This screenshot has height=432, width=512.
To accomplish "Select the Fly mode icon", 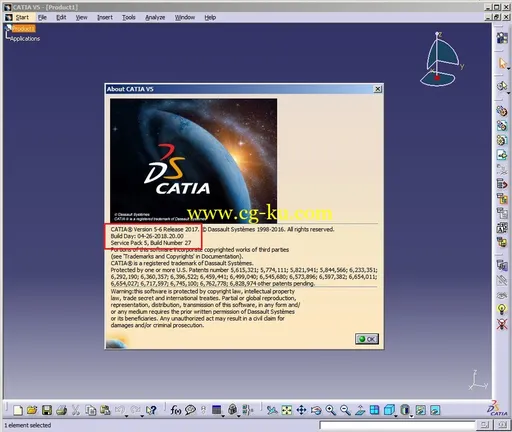I will (x=272, y=410).
